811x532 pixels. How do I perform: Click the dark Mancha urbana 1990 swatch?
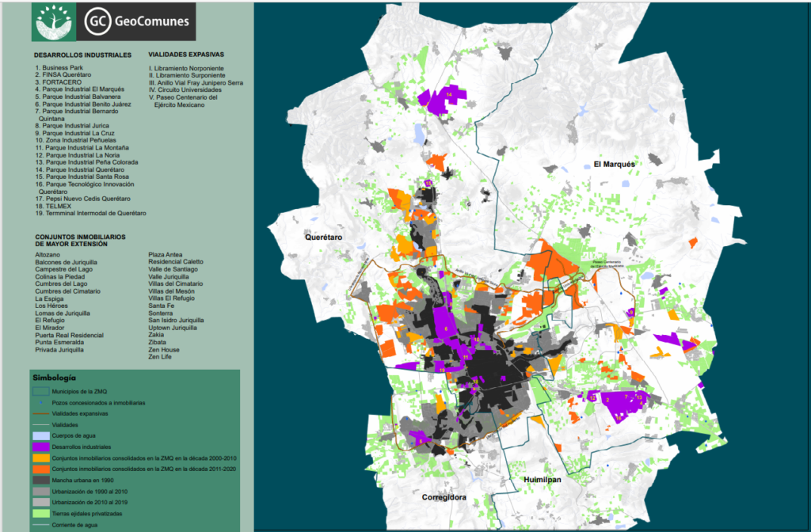click(x=41, y=481)
